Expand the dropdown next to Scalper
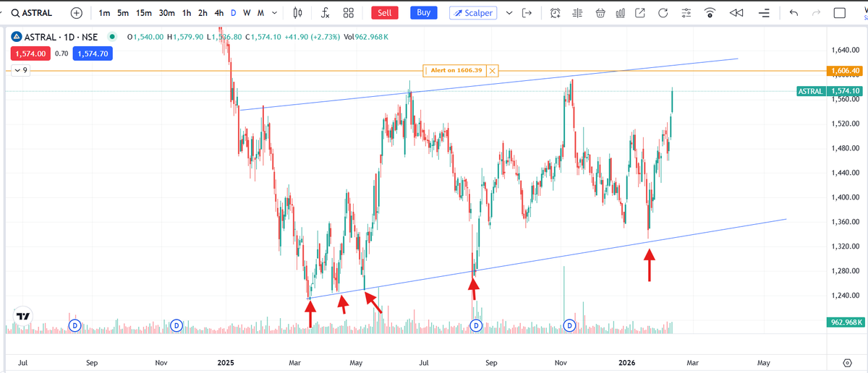 (x=509, y=13)
